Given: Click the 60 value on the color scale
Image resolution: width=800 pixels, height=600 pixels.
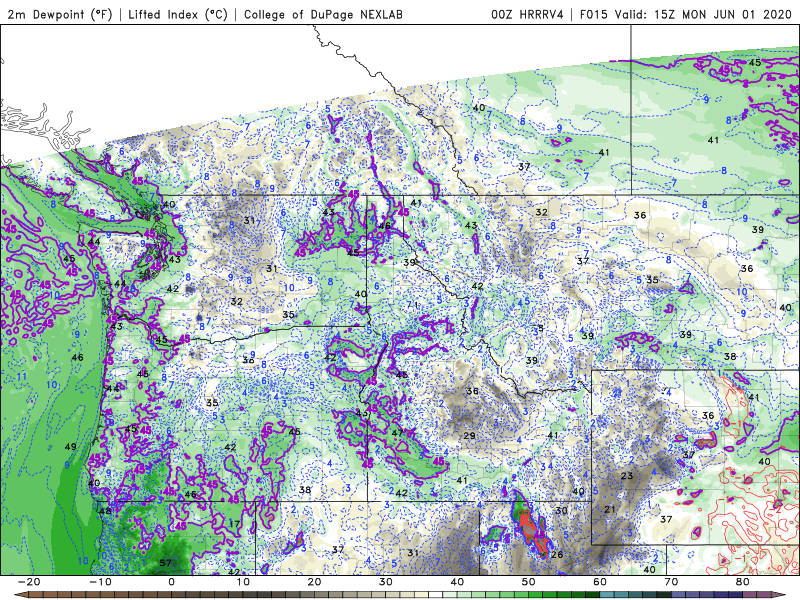Looking at the screenshot, I should pyautogui.click(x=600, y=582).
